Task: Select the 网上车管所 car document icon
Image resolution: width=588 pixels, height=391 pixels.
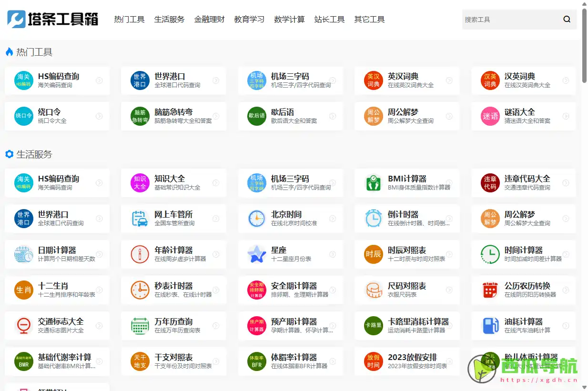Action: pyautogui.click(x=139, y=219)
